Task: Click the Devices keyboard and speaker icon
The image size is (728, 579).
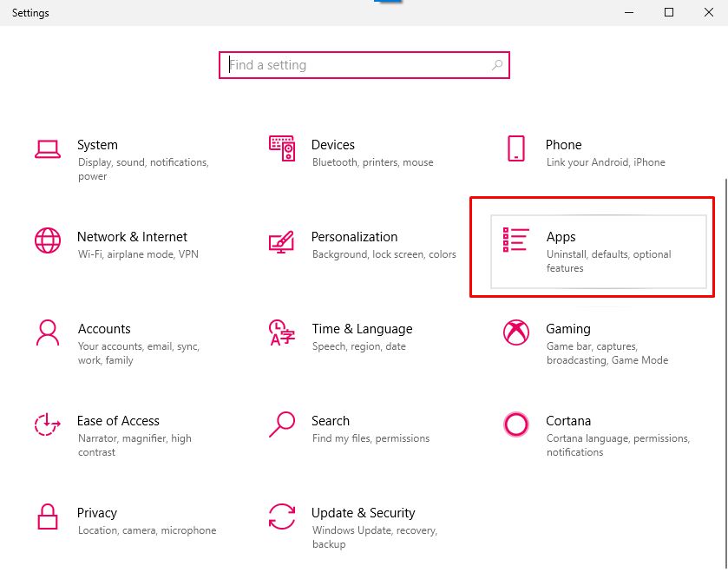Action: pos(282,148)
